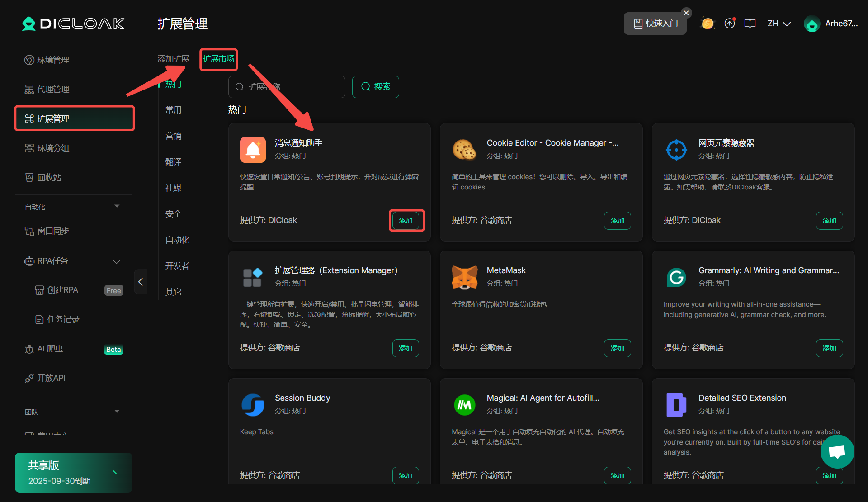Image resolution: width=868 pixels, height=502 pixels.
Task: Click the 消息通知助手 bell icon
Action: 253,149
